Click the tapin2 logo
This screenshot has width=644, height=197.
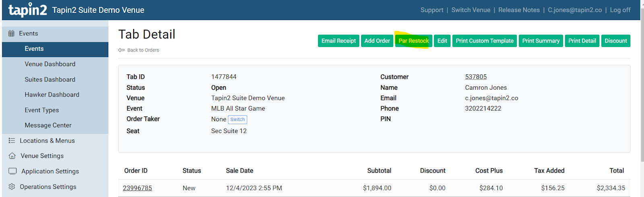[x=27, y=10]
